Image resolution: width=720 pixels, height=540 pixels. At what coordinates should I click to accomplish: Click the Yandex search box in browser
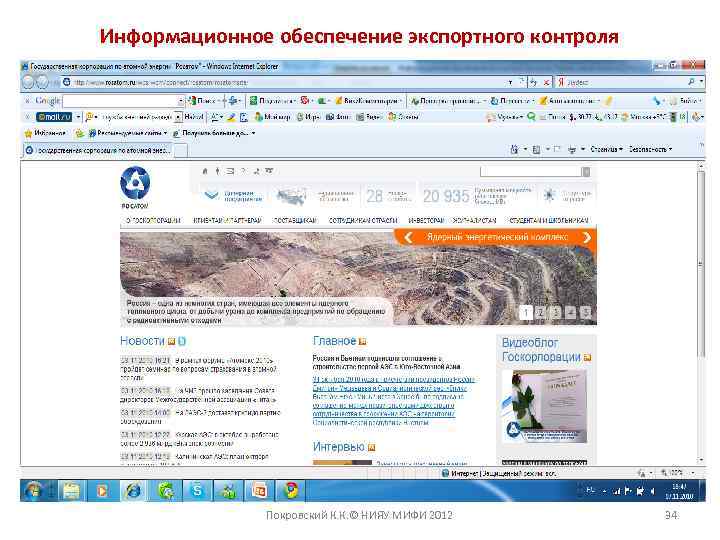pyautogui.click(x=624, y=82)
